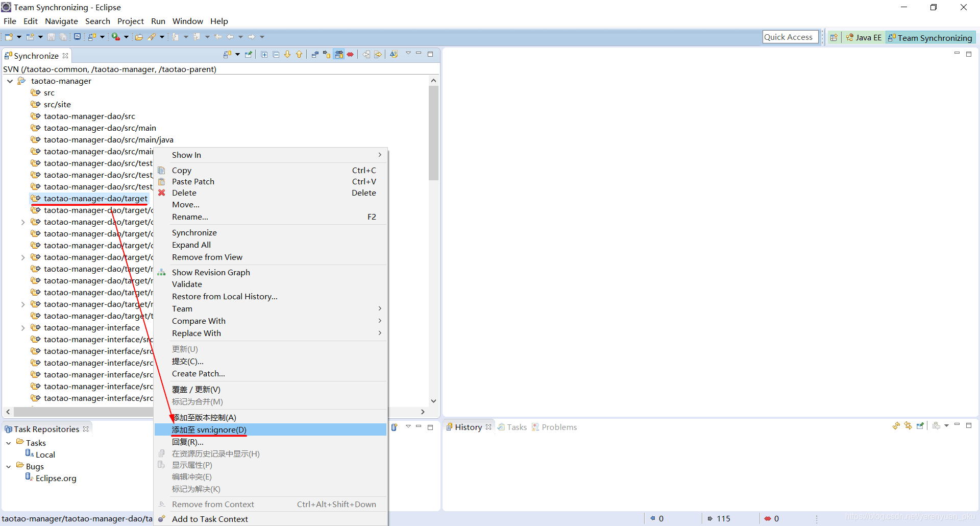Switch to Java EE perspective
This screenshot has width=980, height=526.
coord(864,37)
